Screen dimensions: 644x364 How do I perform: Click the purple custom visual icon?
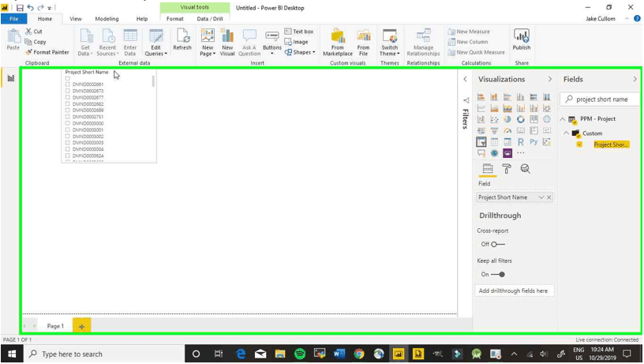(507, 153)
